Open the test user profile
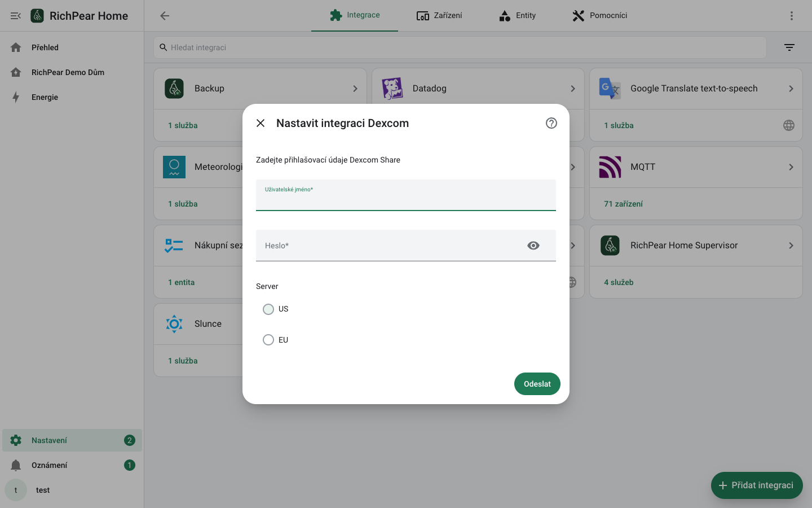 tap(72, 490)
